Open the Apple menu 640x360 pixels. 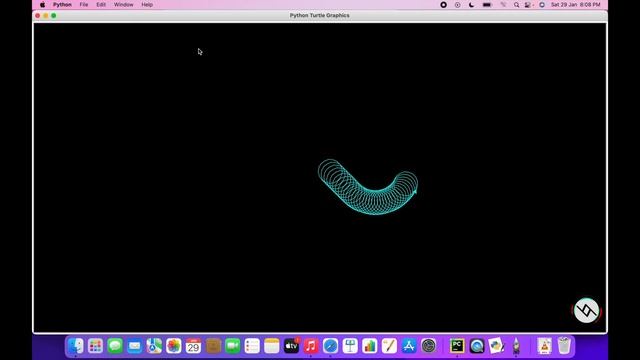42,5
